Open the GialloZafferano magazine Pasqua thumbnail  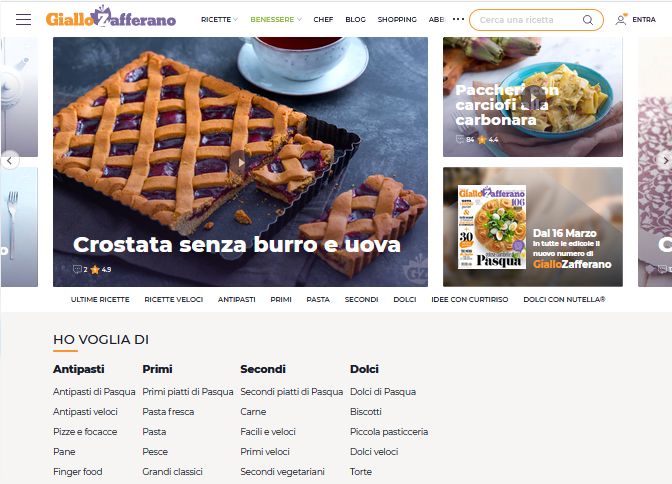point(492,227)
